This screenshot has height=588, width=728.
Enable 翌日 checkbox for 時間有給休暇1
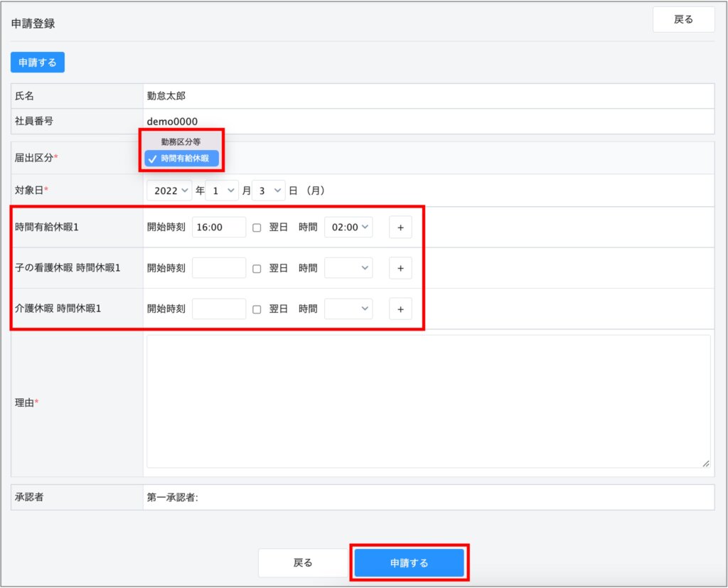(x=257, y=228)
